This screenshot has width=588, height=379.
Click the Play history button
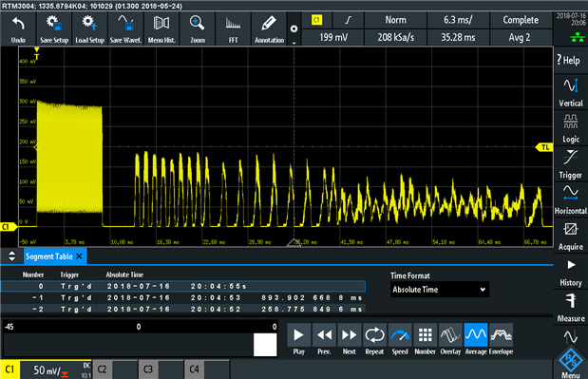299,339
